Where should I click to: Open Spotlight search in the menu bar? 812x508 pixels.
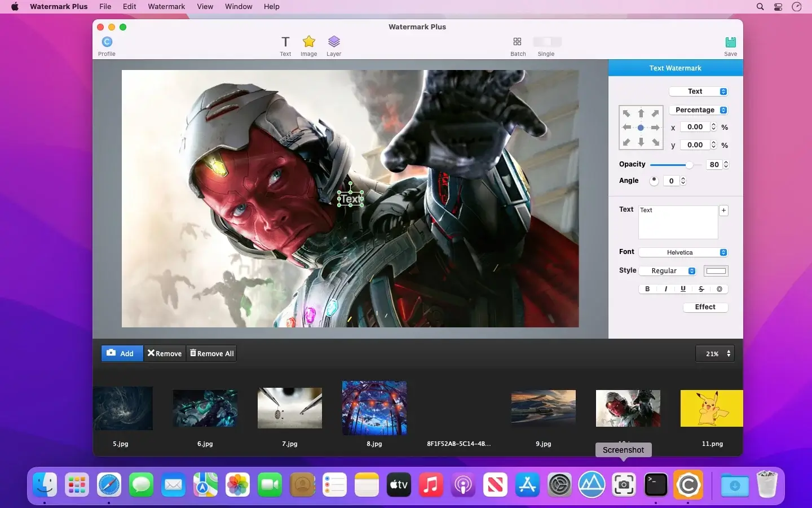pyautogui.click(x=760, y=7)
